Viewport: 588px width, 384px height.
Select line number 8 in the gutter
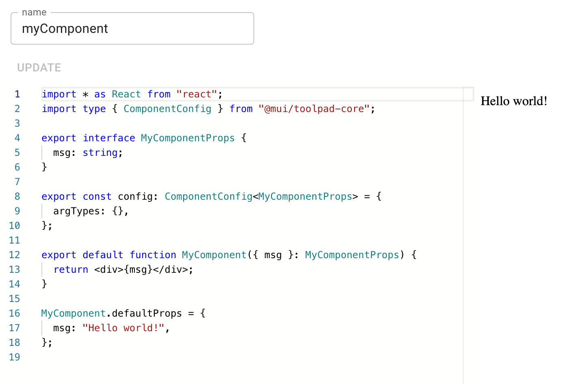pos(17,196)
